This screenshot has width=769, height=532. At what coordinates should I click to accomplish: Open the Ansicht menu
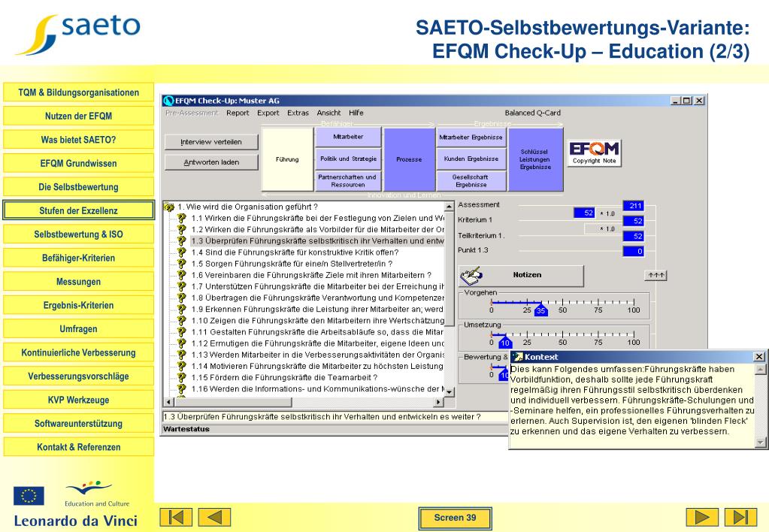coord(328,113)
